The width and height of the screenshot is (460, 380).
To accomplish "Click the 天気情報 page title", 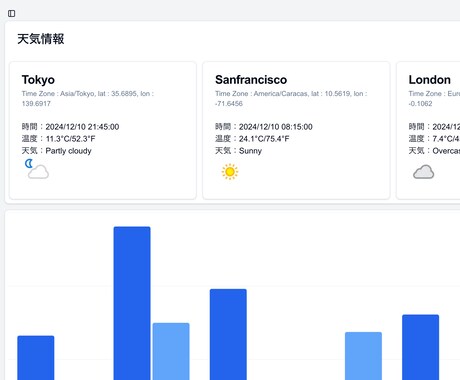I will [x=41, y=39].
